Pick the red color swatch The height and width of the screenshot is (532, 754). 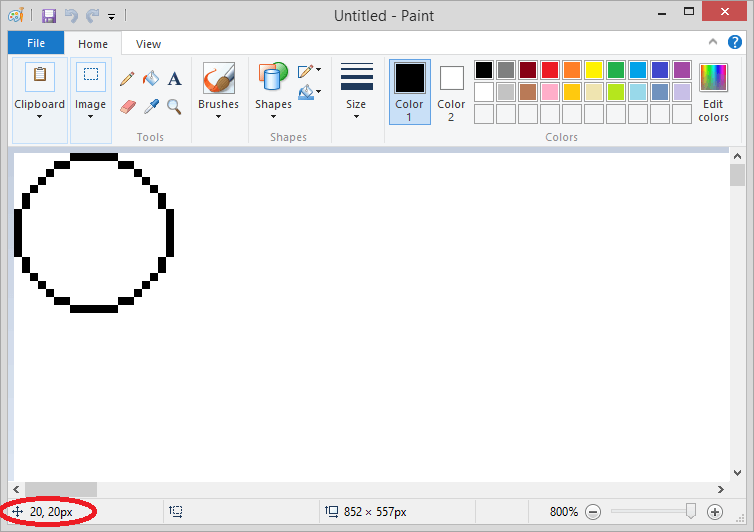click(550, 70)
